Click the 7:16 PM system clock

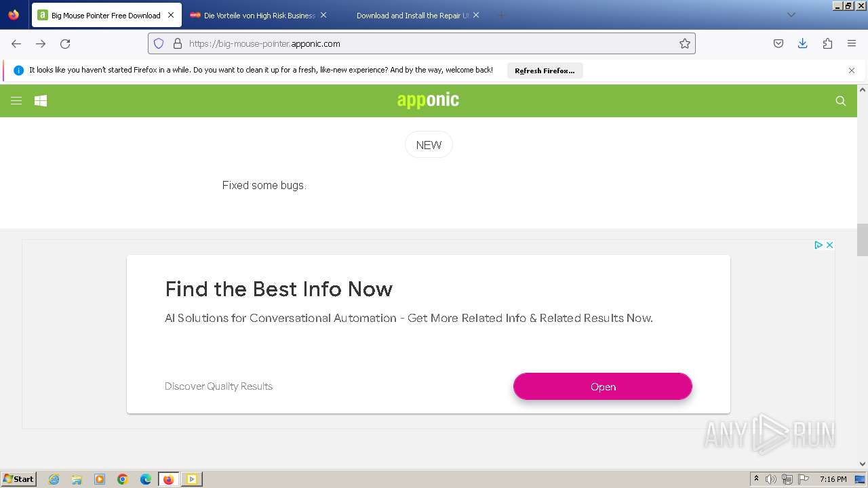[833, 479]
